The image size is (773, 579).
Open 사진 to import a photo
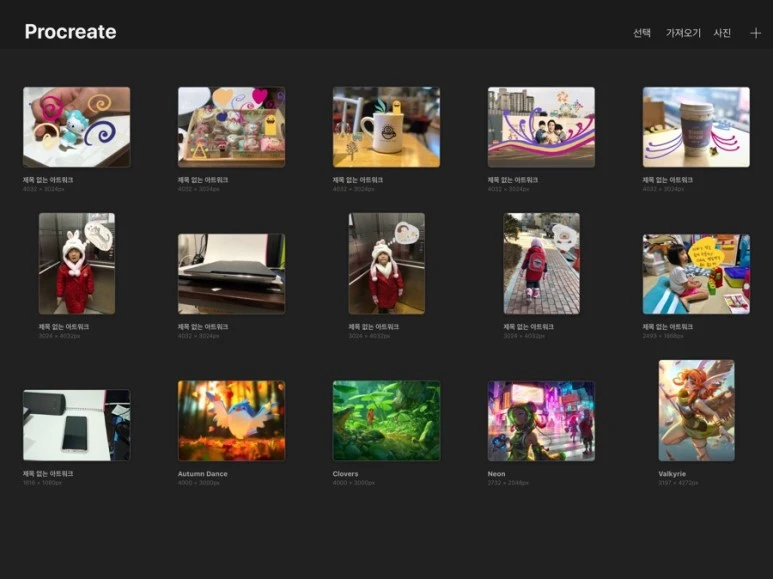(722, 33)
